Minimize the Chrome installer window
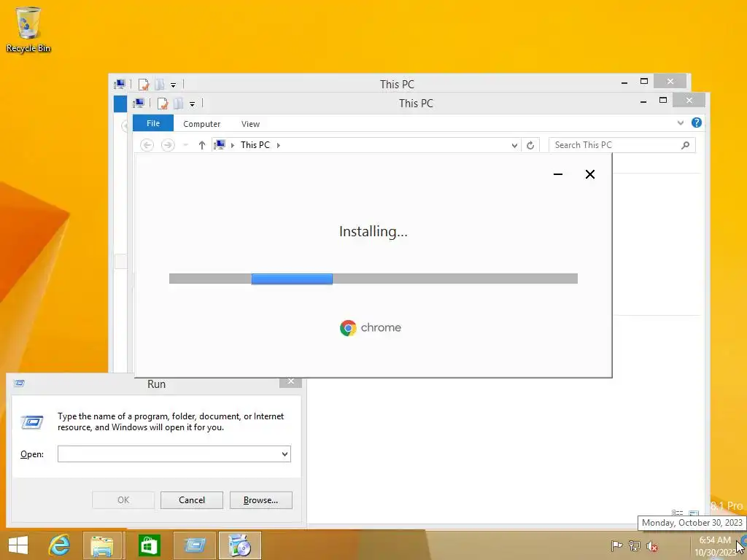 [x=558, y=174]
